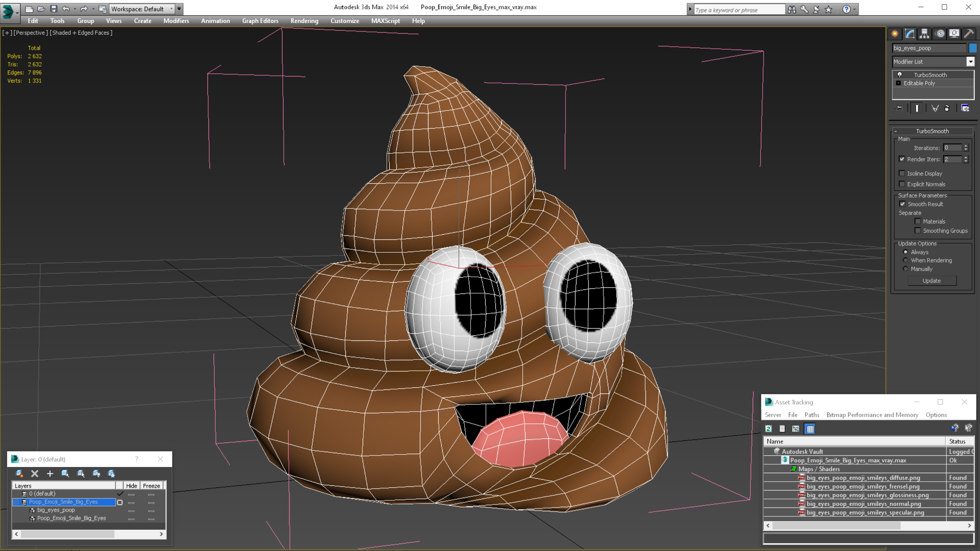Open the Rendering menu
This screenshot has height=551, width=980.
point(304,21)
